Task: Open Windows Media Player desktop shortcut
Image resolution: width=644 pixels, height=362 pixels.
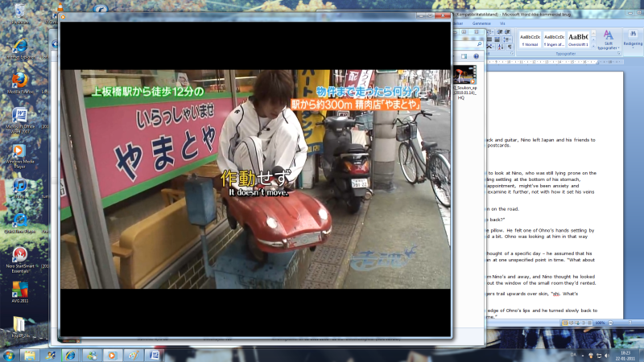Action: pos(19,156)
